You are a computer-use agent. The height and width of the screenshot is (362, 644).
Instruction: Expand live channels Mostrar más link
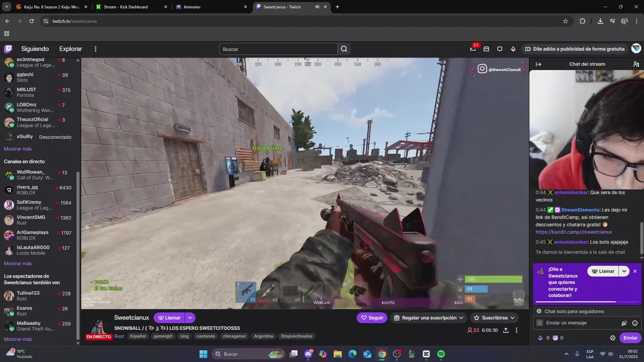pyautogui.click(x=18, y=263)
